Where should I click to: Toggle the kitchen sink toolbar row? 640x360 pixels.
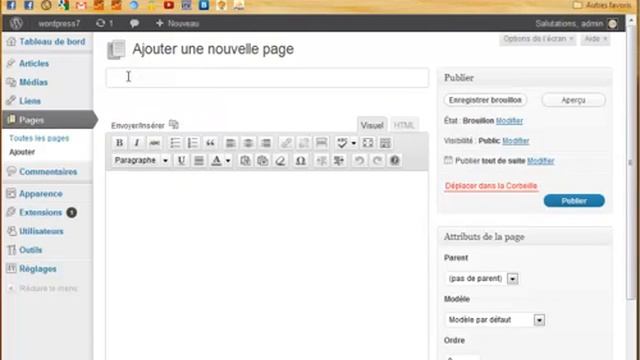[385, 143]
